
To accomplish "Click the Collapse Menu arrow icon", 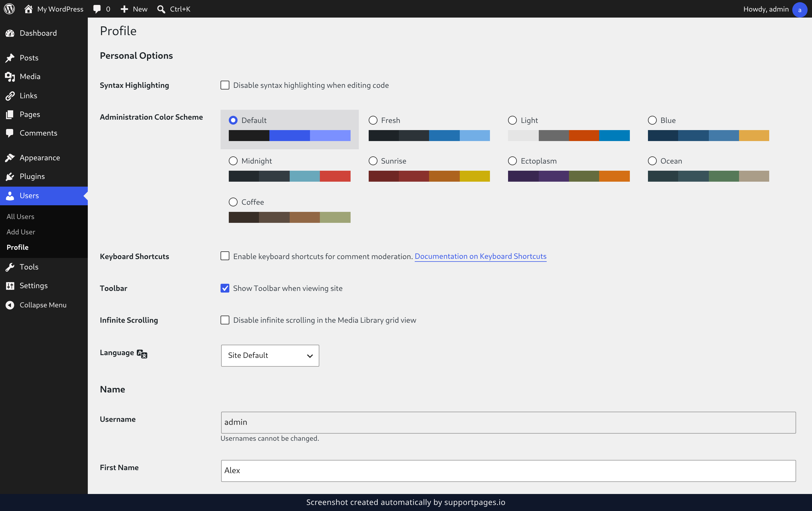I will (x=10, y=305).
